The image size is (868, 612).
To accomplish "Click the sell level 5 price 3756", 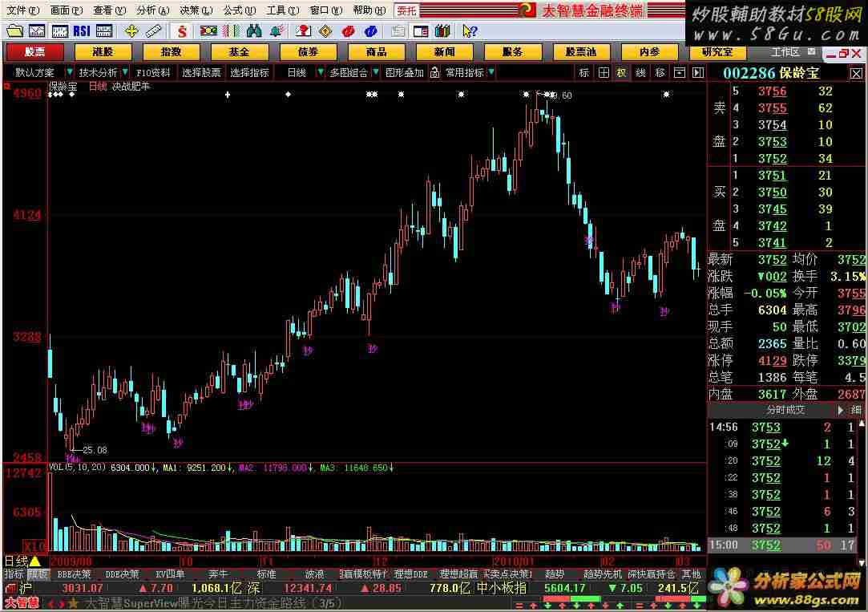I will pos(773,91).
